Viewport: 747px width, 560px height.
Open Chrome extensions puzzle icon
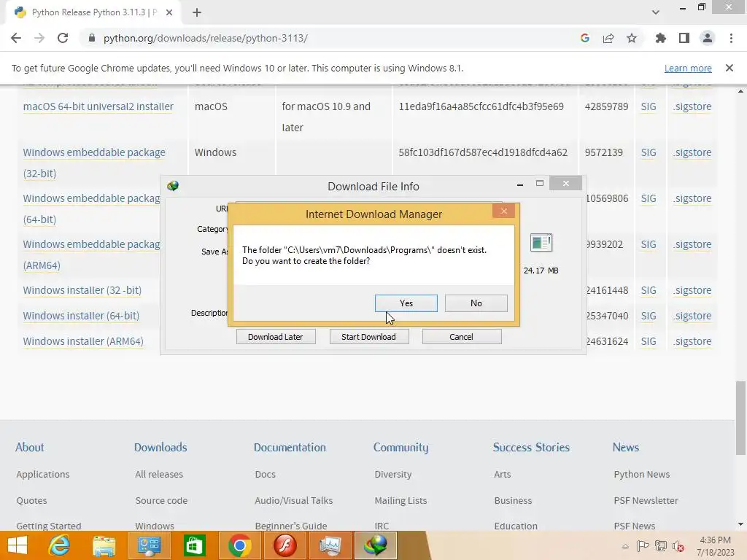(x=661, y=38)
